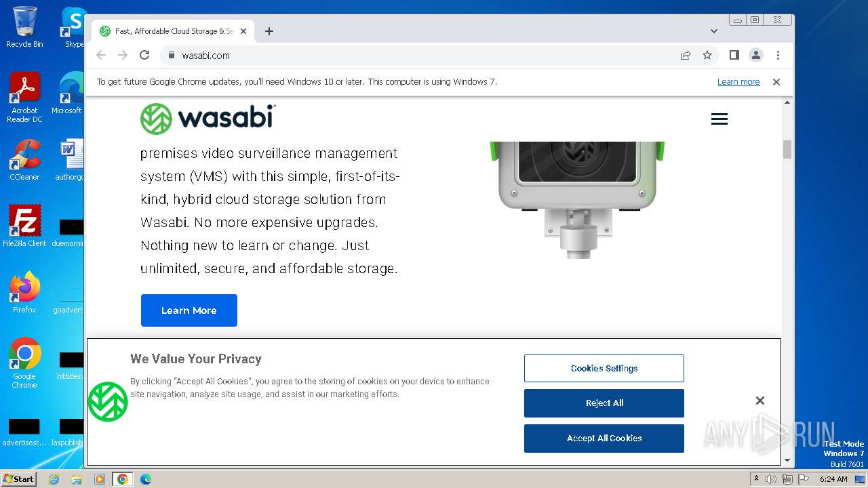The height and width of the screenshot is (488, 868).
Task: Click the page vertical scrollbar thumb
Action: pyautogui.click(x=787, y=149)
